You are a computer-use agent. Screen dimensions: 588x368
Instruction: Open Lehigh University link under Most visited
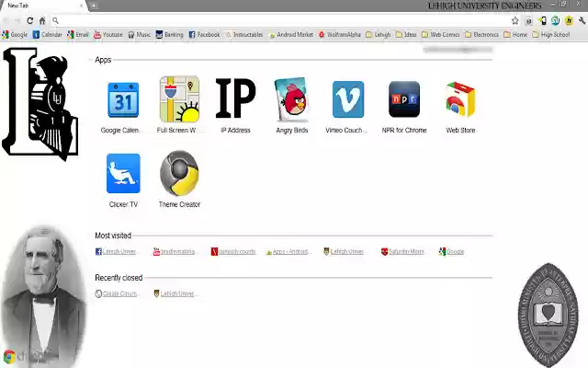[x=344, y=251]
